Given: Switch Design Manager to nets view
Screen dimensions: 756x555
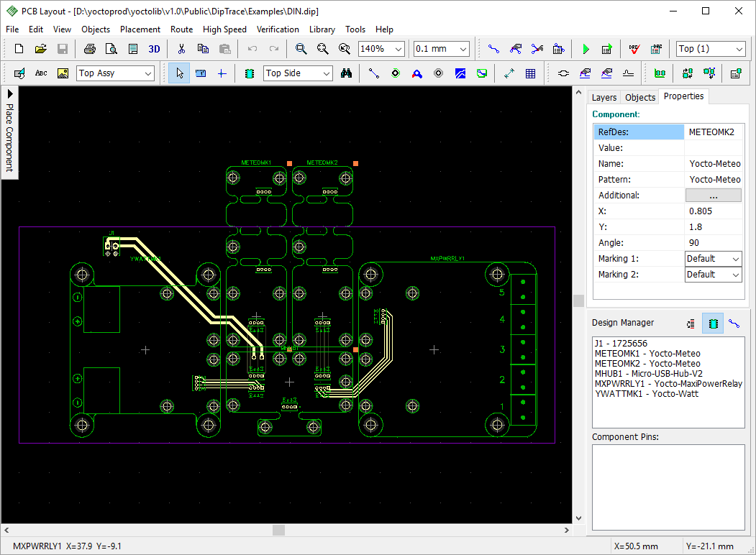Looking at the screenshot, I should pyautogui.click(x=734, y=324).
